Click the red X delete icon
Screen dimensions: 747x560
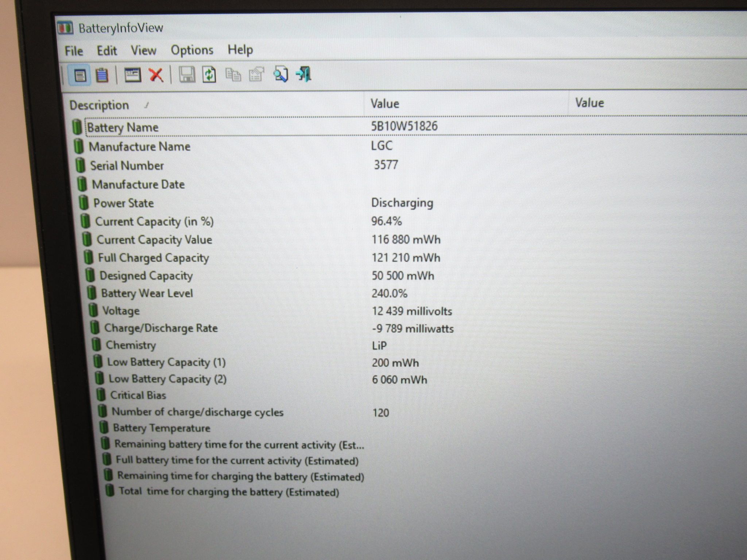coord(156,75)
